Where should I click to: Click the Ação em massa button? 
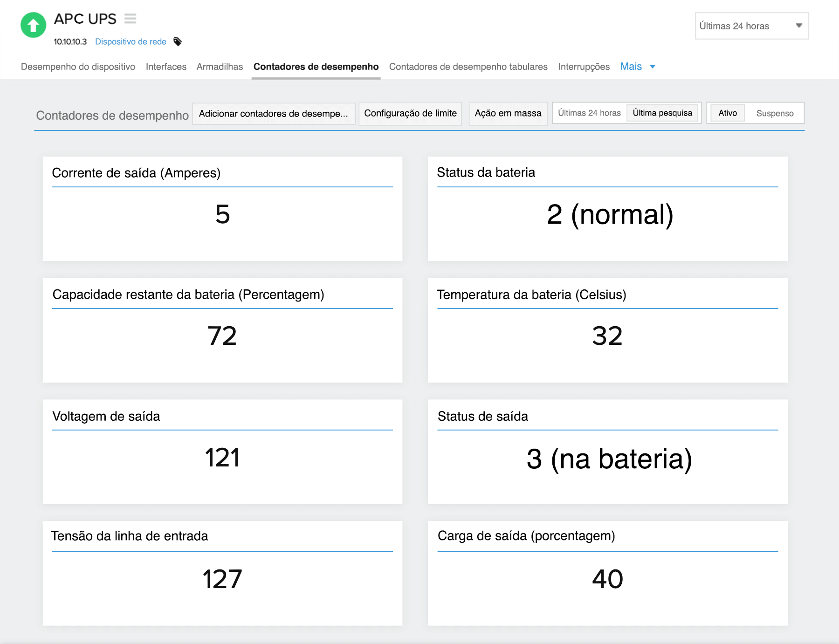click(508, 113)
